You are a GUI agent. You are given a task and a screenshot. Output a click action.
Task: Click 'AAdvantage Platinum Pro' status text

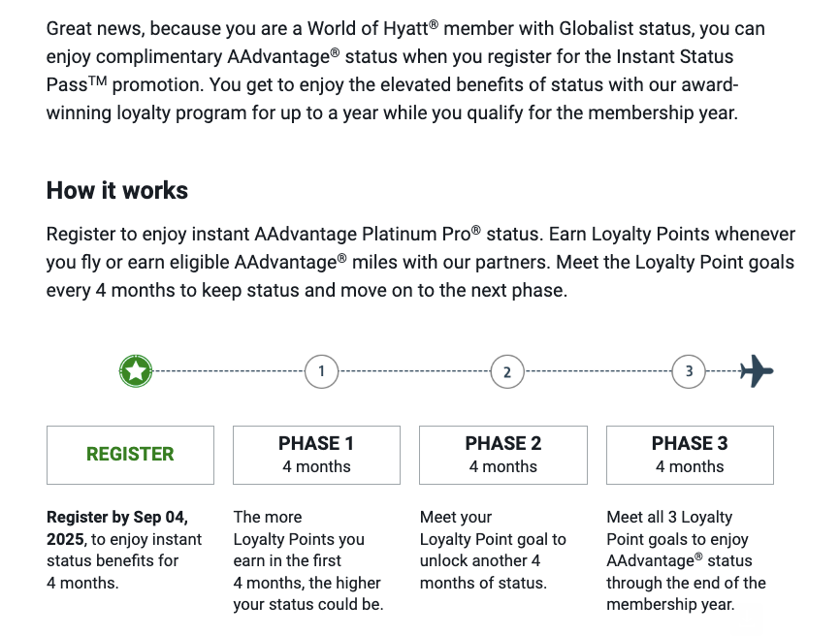pos(368,234)
